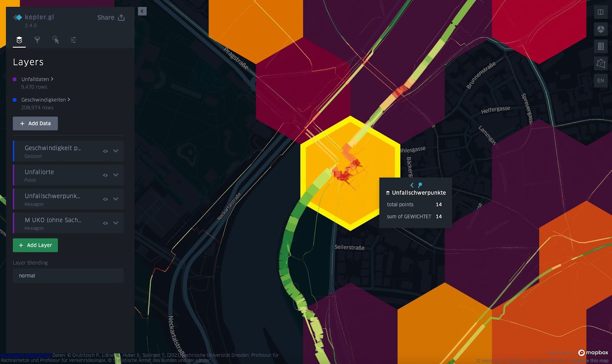Toggle split map dual view
612x364 pixels.
coord(601,12)
